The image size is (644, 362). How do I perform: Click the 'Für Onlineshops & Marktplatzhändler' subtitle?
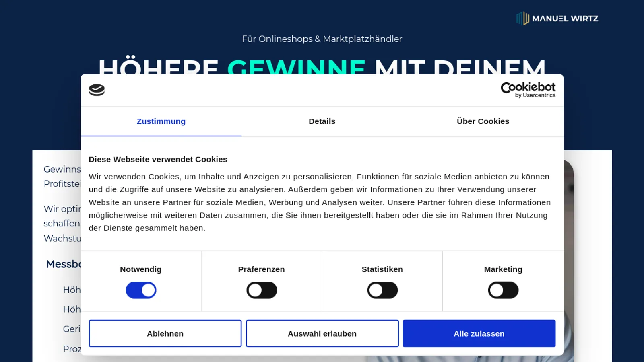[x=322, y=39]
